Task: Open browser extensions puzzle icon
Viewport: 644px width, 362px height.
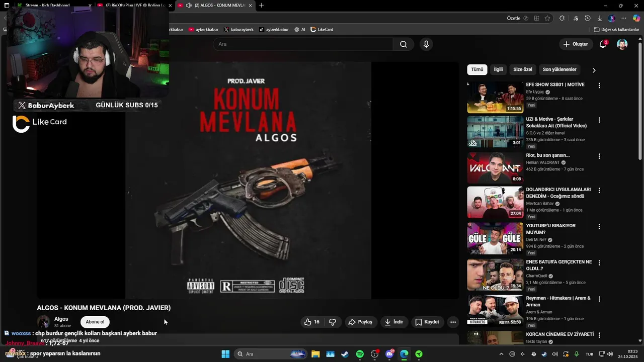Action: (x=562, y=18)
